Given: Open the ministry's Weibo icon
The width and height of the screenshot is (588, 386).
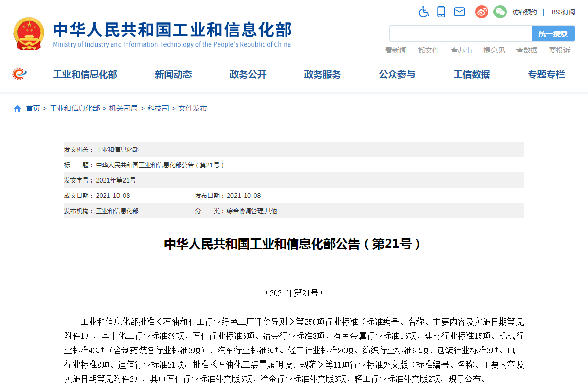Looking at the screenshot, I should point(481,11).
